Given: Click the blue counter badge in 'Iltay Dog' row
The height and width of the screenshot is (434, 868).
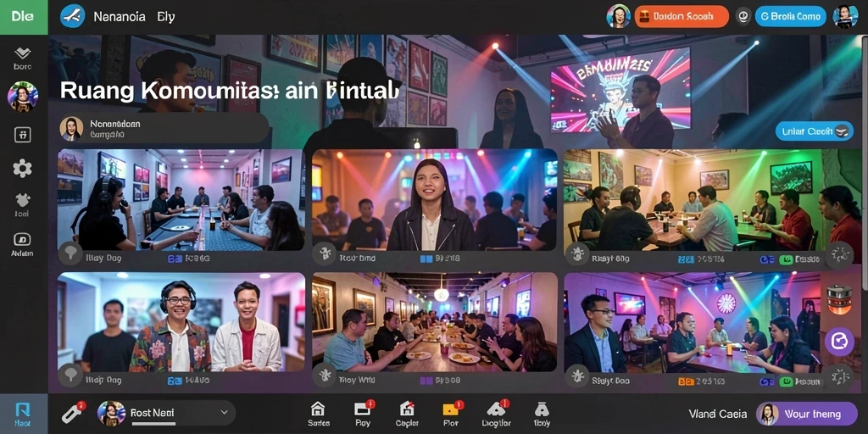Looking at the screenshot, I should pyautogui.click(x=175, y=259).
